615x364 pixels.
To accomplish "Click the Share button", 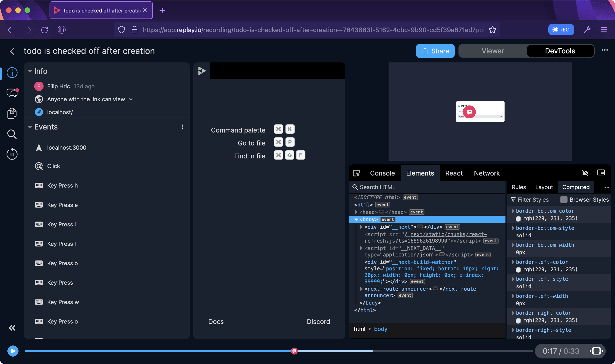I will (x=435, y=51).
